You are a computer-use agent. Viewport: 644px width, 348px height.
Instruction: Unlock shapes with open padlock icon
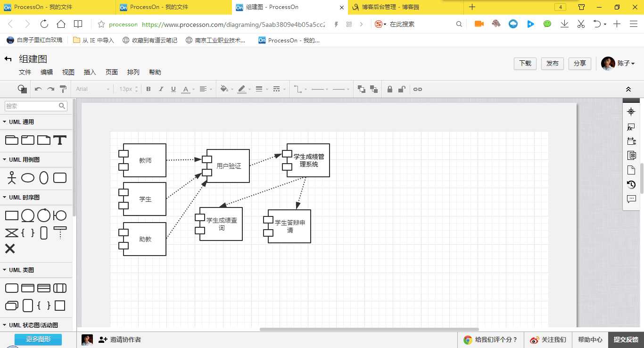click(402, 89)
